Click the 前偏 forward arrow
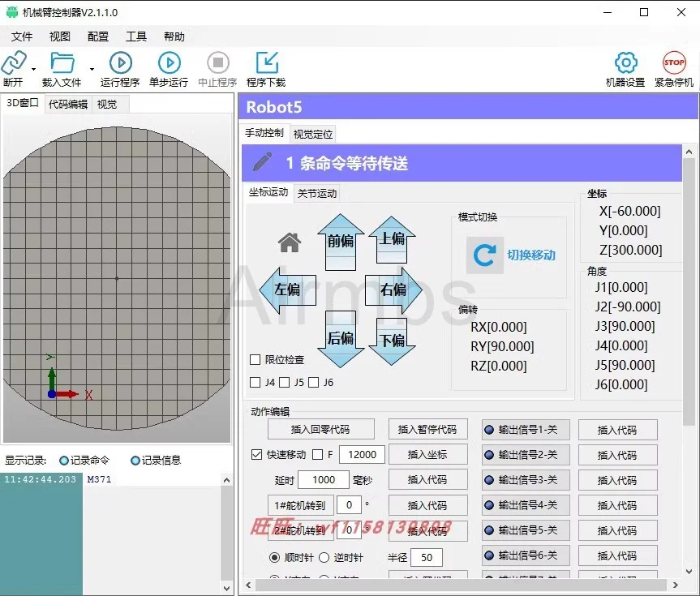700x596 pixels. [x=341, y=241]
